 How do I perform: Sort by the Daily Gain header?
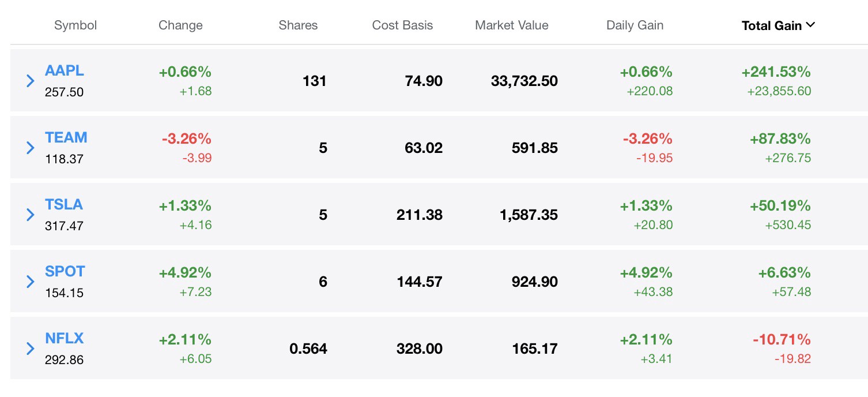click(635, 25)
